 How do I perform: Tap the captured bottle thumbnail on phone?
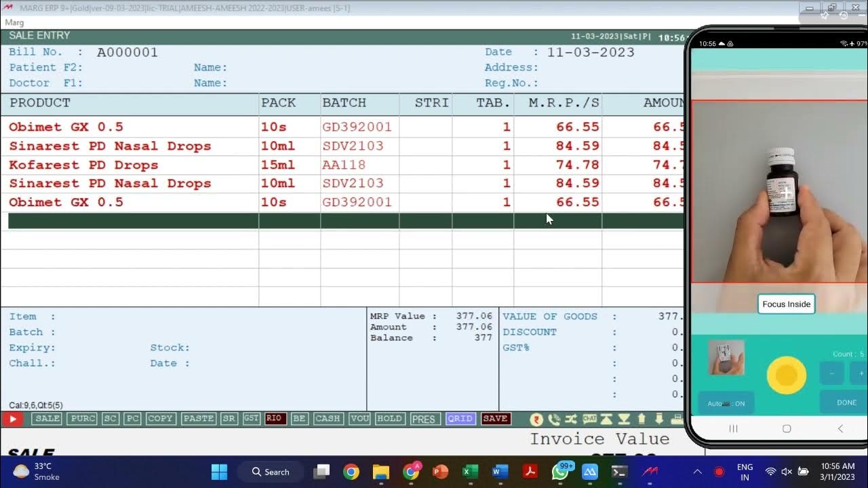[726, 357]
